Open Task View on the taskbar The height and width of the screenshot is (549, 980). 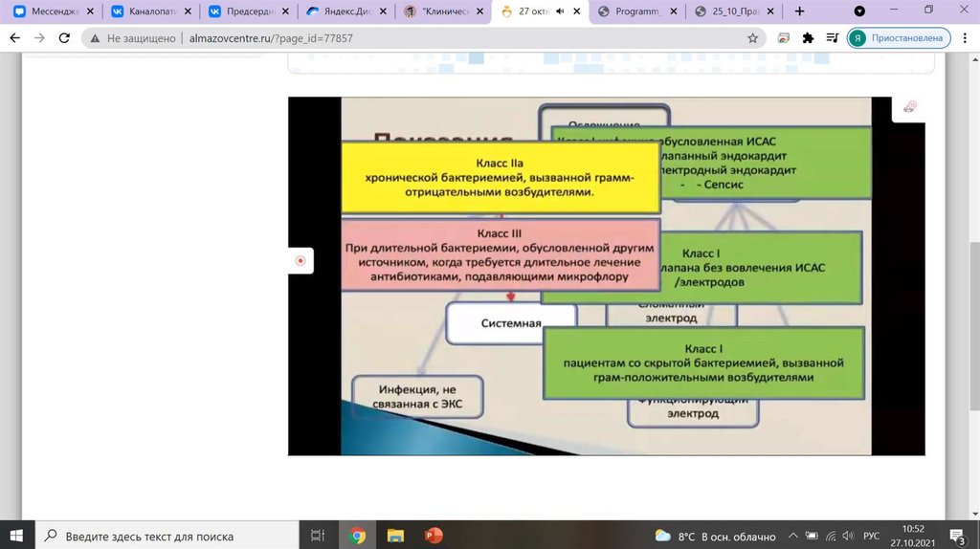click(318, 536)
